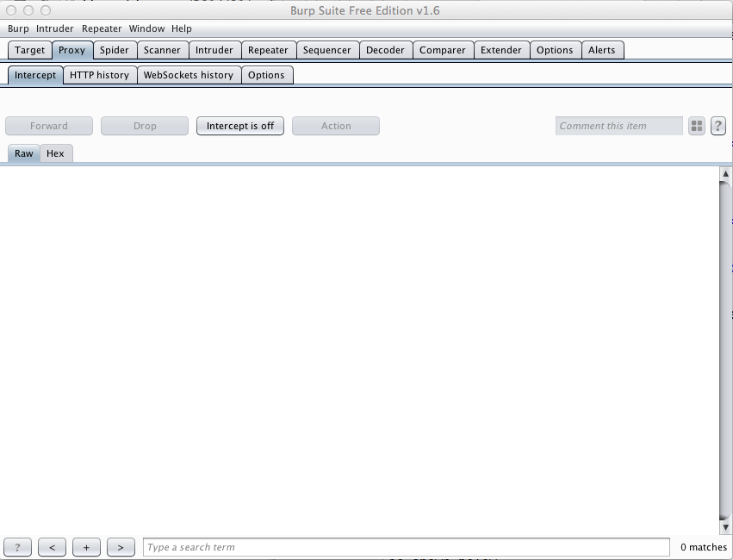Open the Action button menu
733x560 pixels.
pos(336,126)
